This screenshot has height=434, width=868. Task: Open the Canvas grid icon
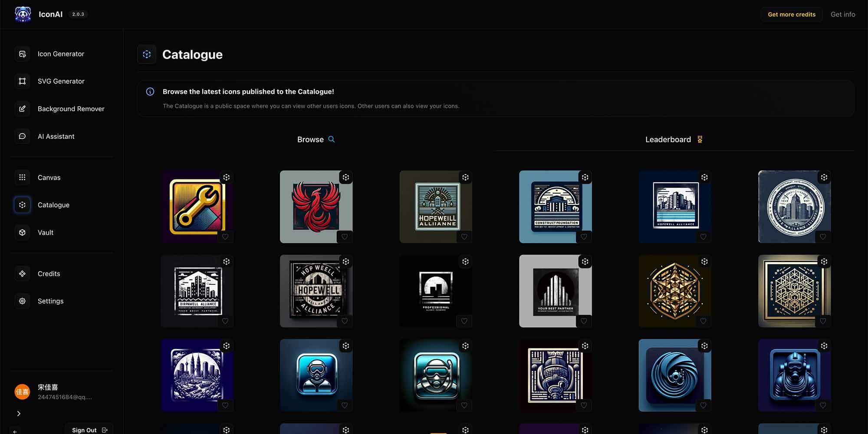pyautogui.click(x=22, y=178)
